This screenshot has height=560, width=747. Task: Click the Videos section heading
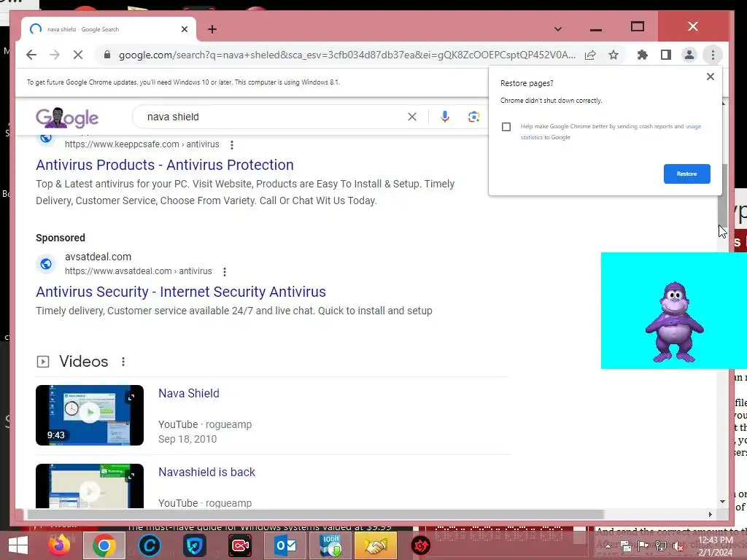pos(83,362)
